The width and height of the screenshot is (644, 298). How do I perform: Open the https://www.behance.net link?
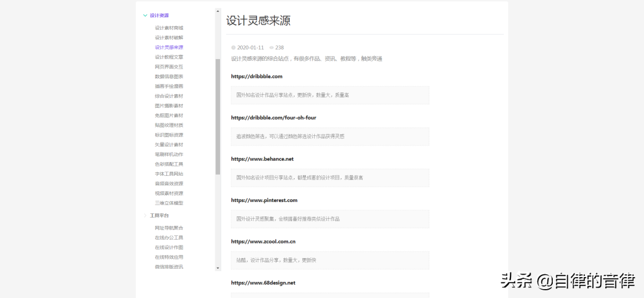tap(262, 159)
